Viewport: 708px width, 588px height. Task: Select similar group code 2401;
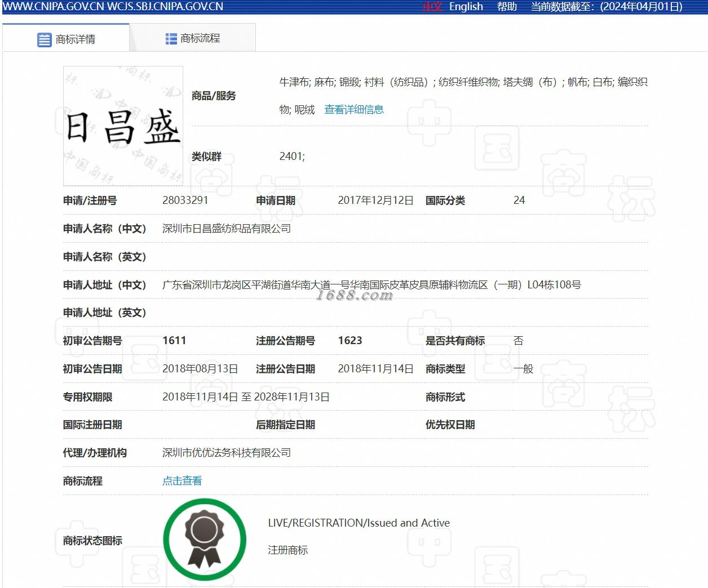pyautogui.click(x=292, y=156)
